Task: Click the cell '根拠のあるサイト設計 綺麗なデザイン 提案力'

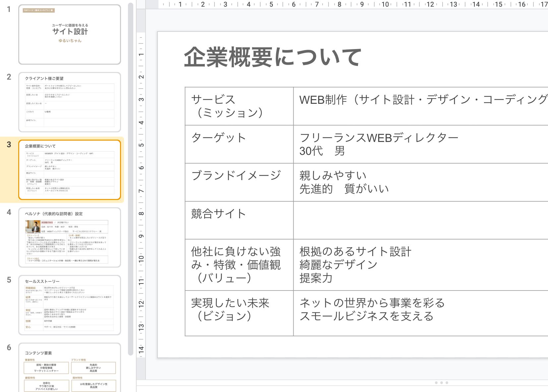Action: click(x=421, y=265)
